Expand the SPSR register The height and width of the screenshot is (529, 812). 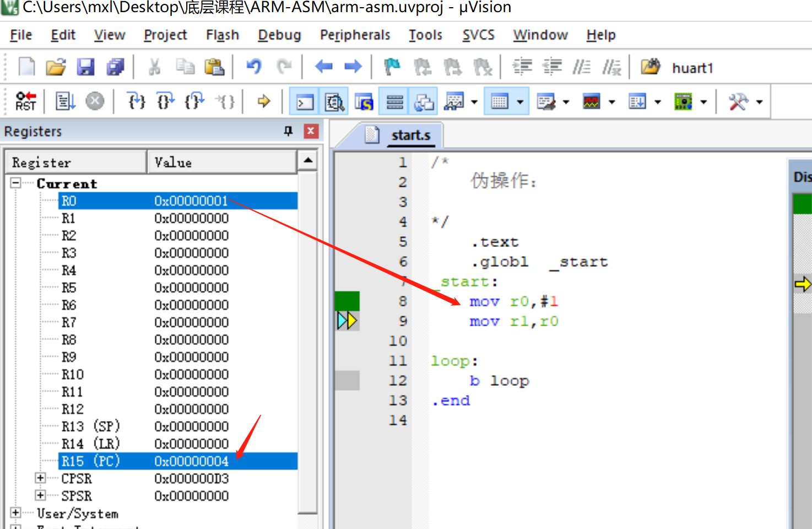coord(40,495)
